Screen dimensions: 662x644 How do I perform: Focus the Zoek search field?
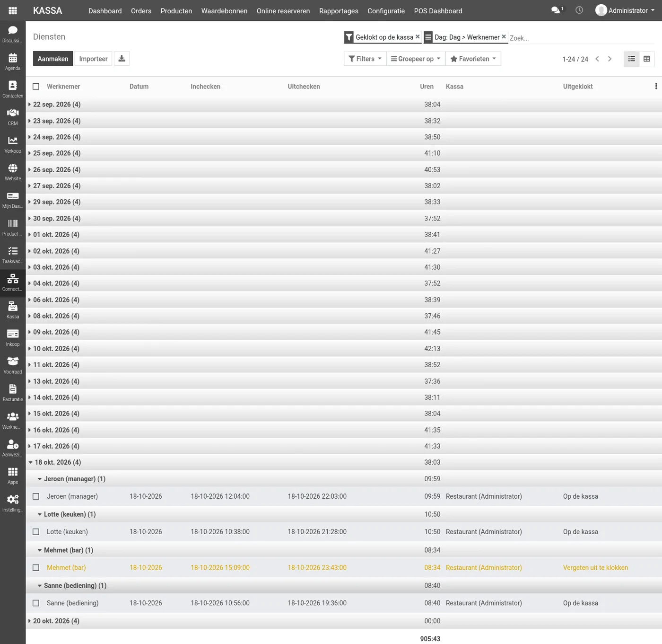click(x=582, y=38)
